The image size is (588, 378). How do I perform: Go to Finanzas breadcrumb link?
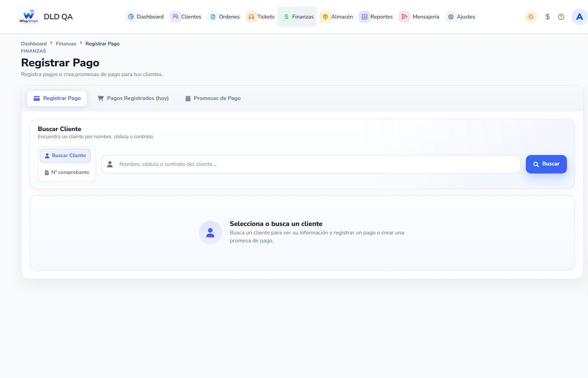point(66,44)
